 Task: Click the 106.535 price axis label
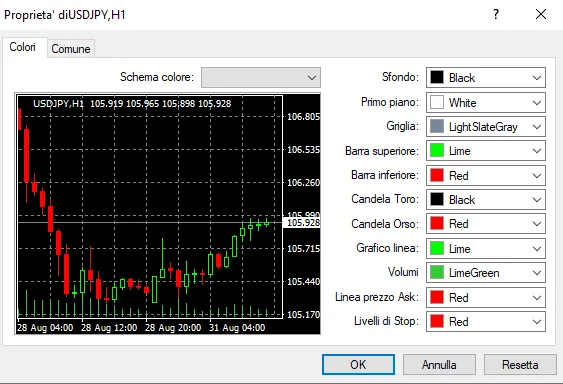[x=303, y=149]
